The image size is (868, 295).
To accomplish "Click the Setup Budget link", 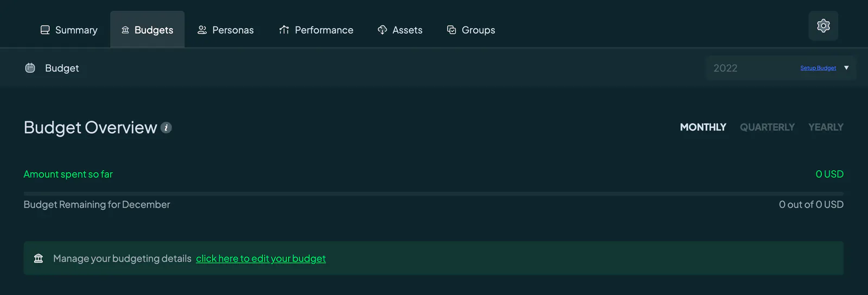I will click(818, 68).
